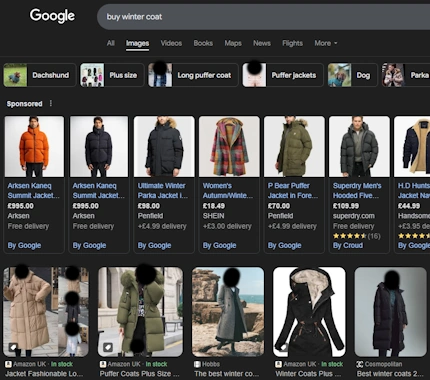Open the navy Arksen jacket image

coord(99,146)
